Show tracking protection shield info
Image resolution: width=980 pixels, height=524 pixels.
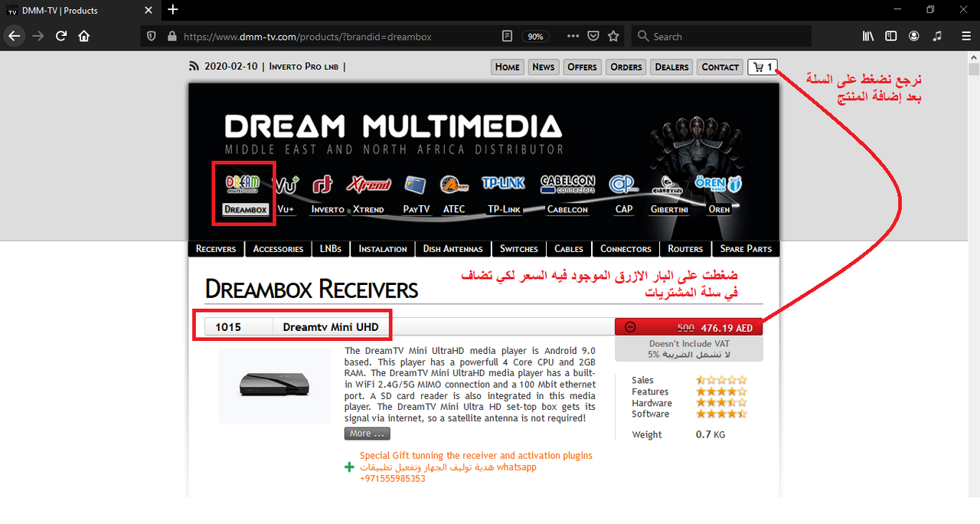click(151, 36)
